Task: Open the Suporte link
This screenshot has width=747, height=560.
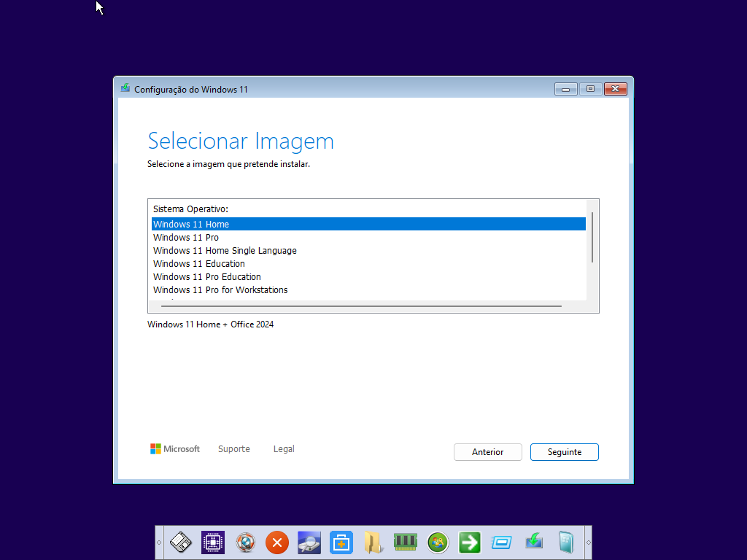Action: 234,448
